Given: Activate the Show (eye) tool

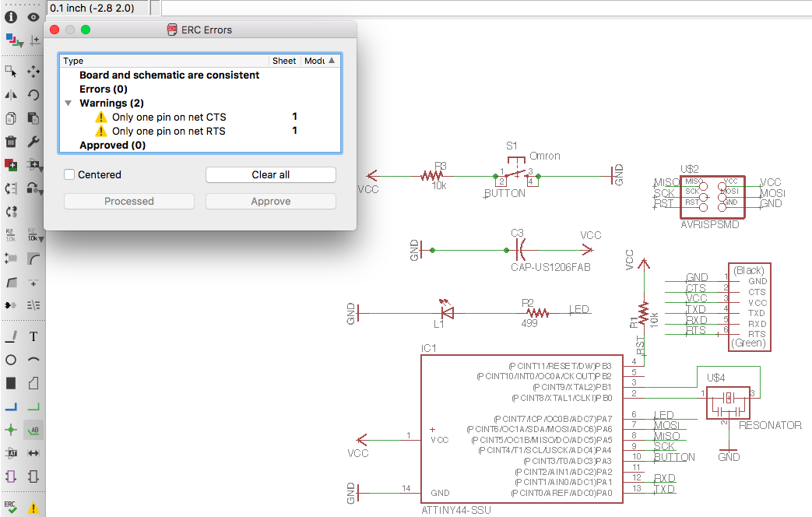Looking at the screenshot, I should tap(33, 17).
